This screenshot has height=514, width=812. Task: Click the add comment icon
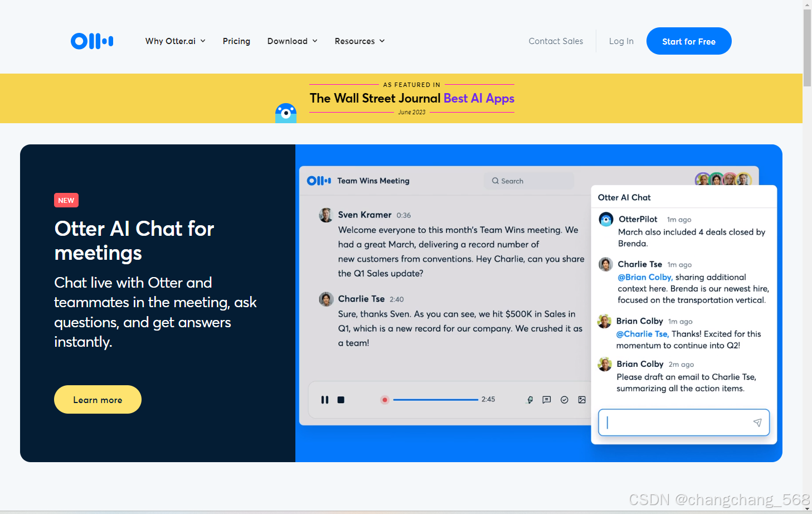(547, 400)
